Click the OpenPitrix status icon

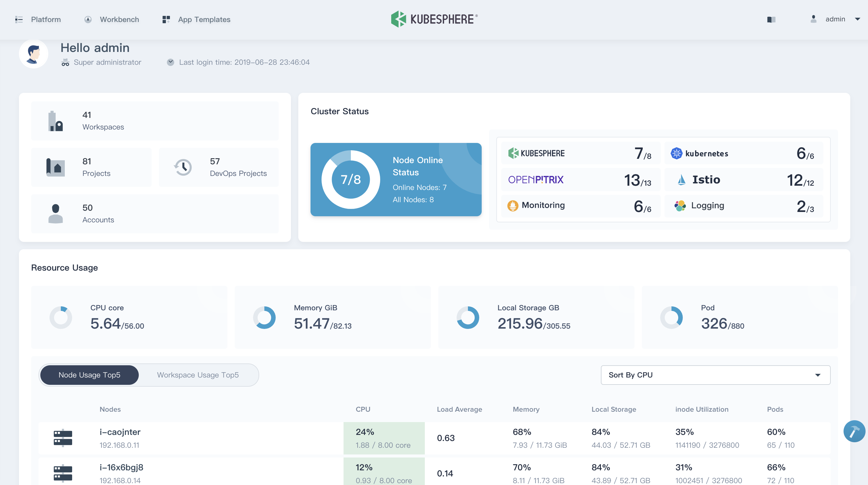(x=536, y=179)
